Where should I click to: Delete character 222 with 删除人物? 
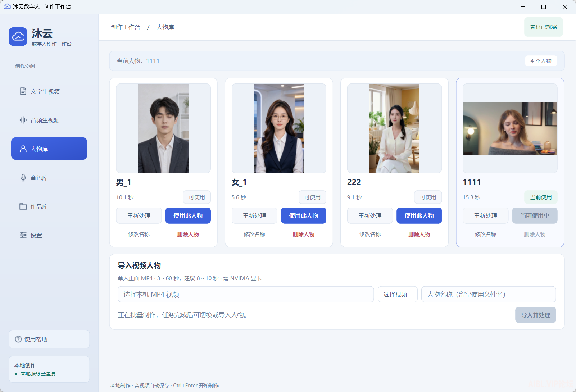(x=419, y=234)
